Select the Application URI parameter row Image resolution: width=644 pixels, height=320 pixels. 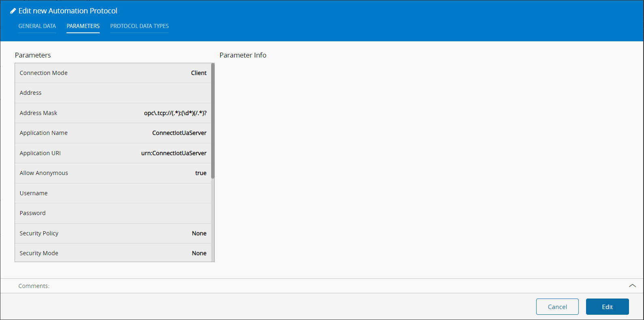113,153
